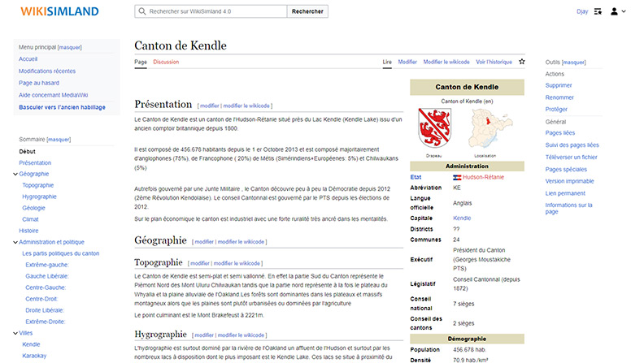Screen dimensions: 644x363
Task: Collapse the Villes section in the sommaire
Action: point(15,333)
